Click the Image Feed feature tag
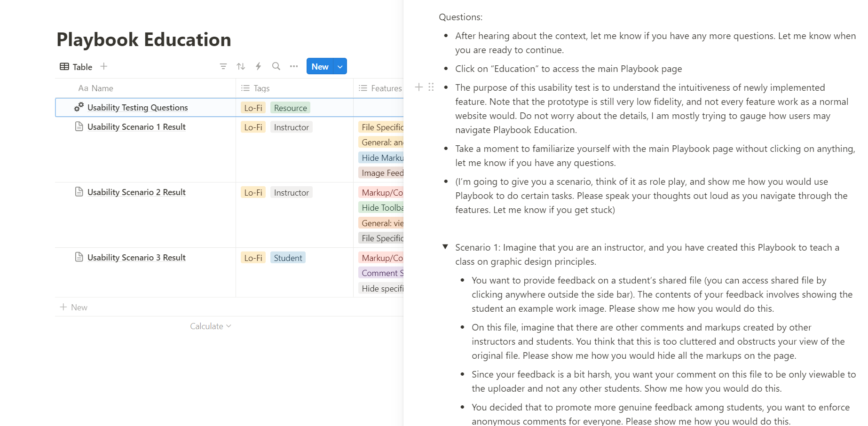The width and height of the screenshot is (868, 426). [381, 173]
